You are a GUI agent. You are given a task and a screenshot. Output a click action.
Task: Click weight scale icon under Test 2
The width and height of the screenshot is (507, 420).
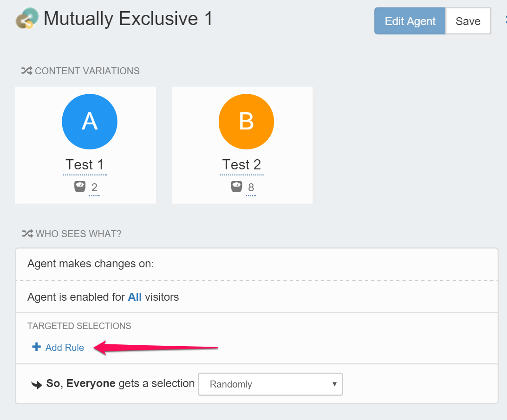point(236,187)
